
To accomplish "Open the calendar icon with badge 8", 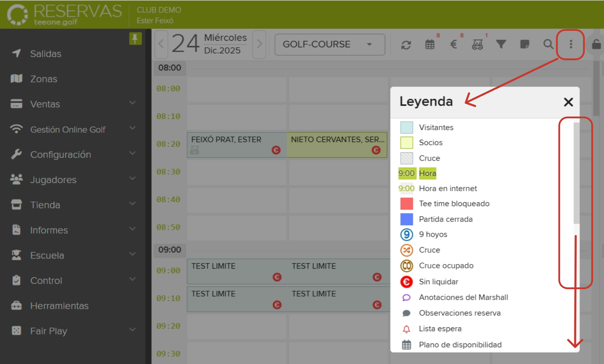I will (430, 45).
